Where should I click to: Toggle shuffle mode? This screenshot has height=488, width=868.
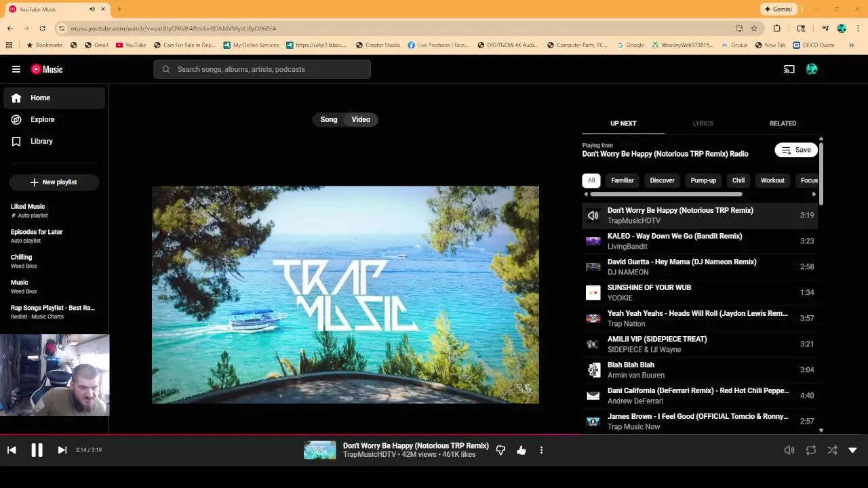[x=832, y=450]
